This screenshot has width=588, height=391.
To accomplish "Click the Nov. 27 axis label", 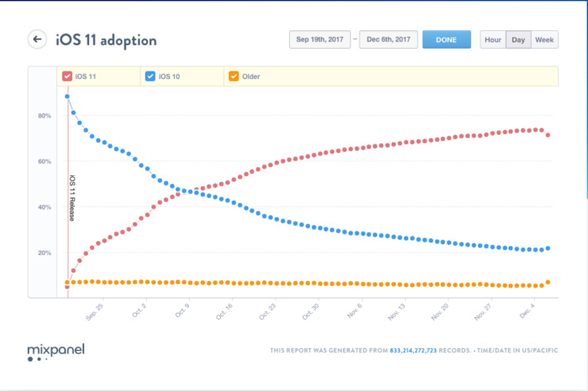I will point(483,311).
